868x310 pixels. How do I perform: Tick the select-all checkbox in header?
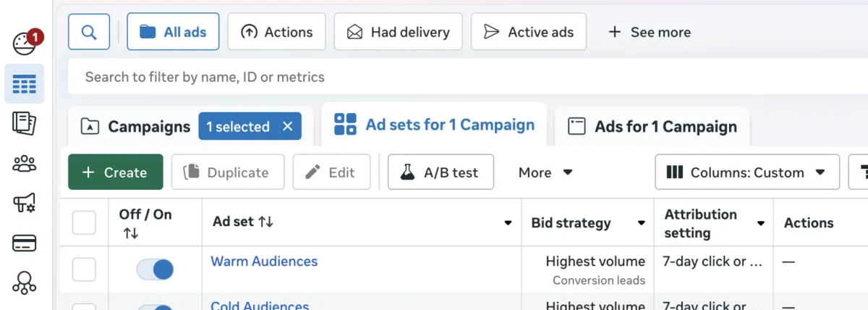click(x=84, y=223)
